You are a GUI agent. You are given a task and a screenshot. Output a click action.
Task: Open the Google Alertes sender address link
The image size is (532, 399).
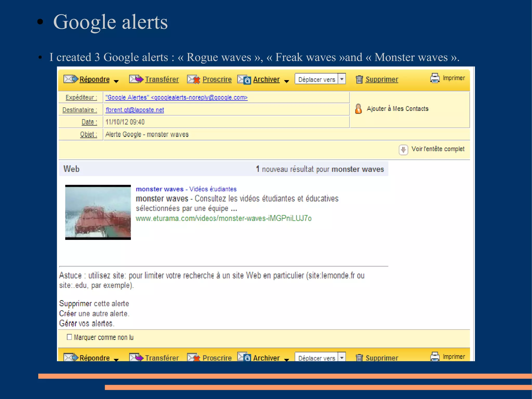point(176,97)
